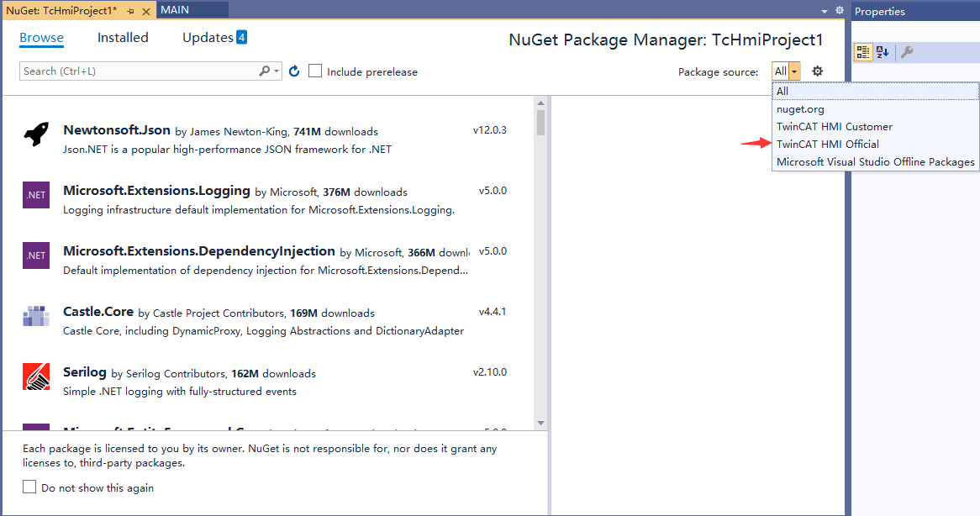Open the Updates tab
This screenshot has height=516, width=980.
[208, 38]
